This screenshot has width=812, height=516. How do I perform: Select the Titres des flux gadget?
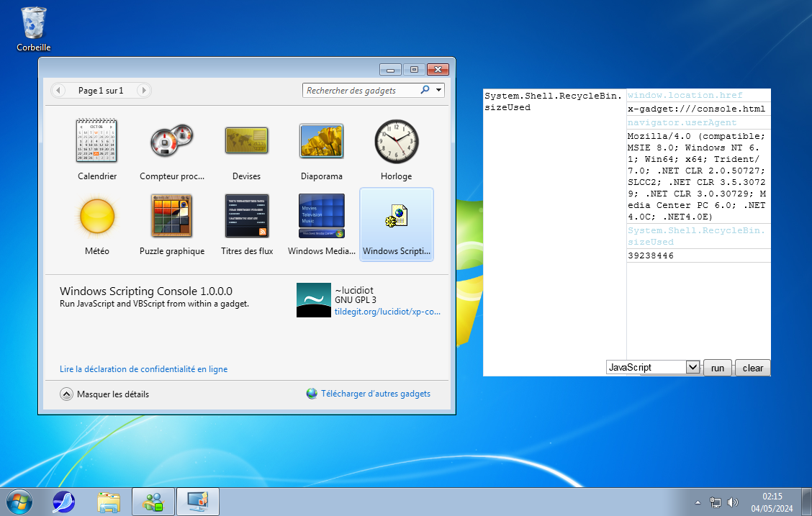click(x=246, y=216)
